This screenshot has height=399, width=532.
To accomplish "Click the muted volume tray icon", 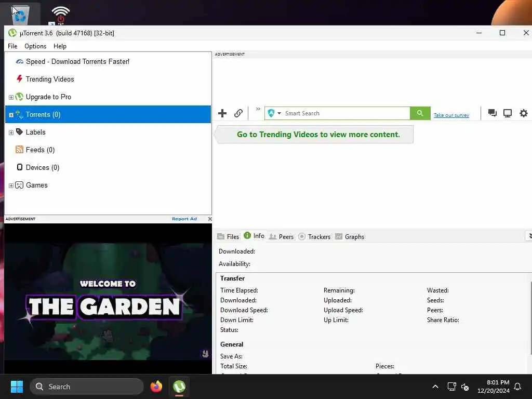I will click(x=465, y=387).
